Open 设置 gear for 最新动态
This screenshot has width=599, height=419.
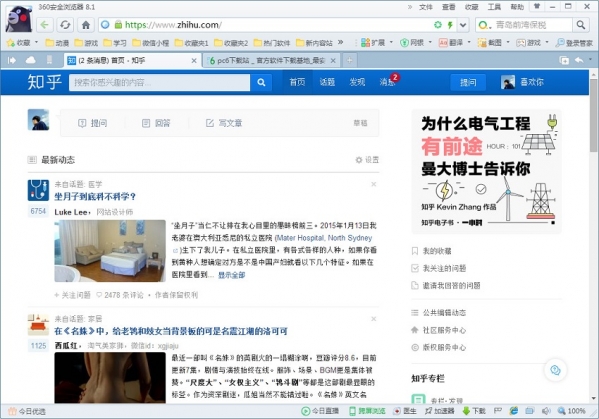(x=367, y=160)
